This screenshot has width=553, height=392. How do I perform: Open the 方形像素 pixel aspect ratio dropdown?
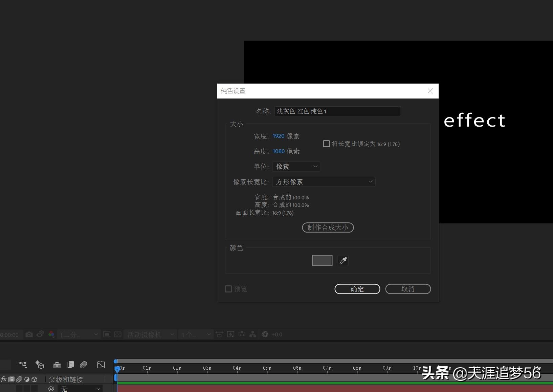coord(324,182)
